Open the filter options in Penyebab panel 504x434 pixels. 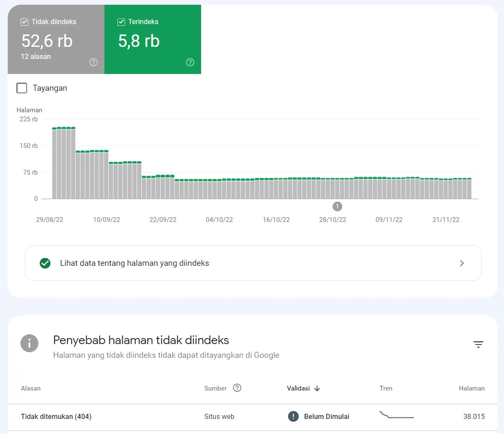(478, 344)
